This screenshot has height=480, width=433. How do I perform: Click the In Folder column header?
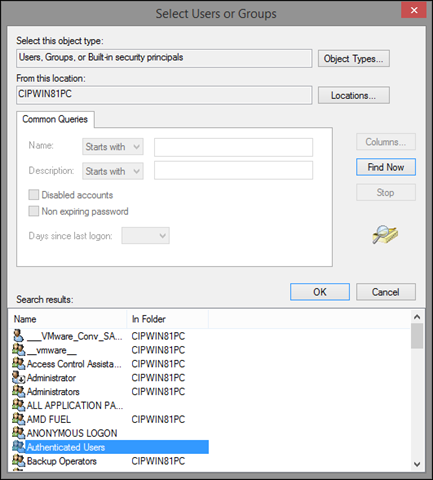(x=168, y=319)
